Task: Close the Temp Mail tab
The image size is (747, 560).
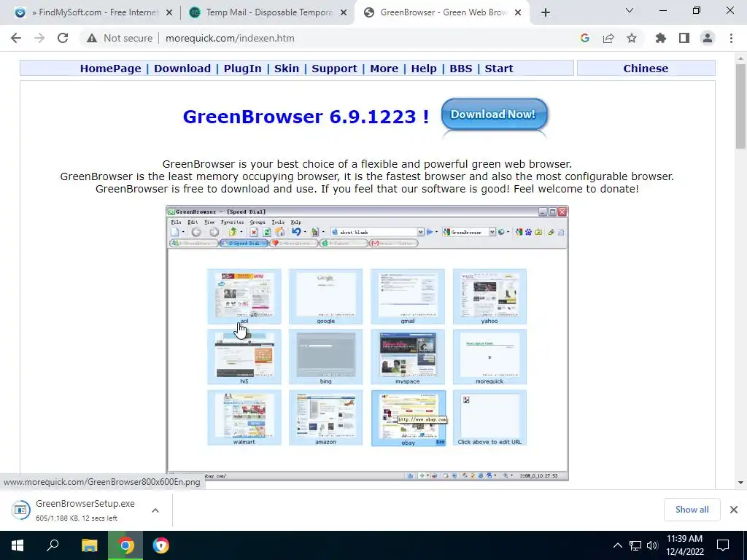Action: tap(344, 13)
